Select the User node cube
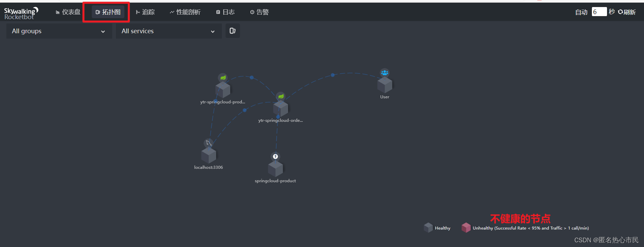 point(385,85)
